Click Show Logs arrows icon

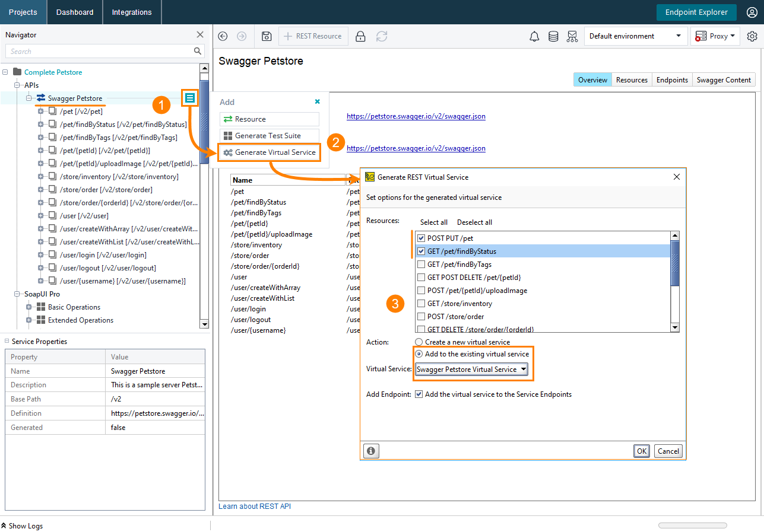click(4, 525)
